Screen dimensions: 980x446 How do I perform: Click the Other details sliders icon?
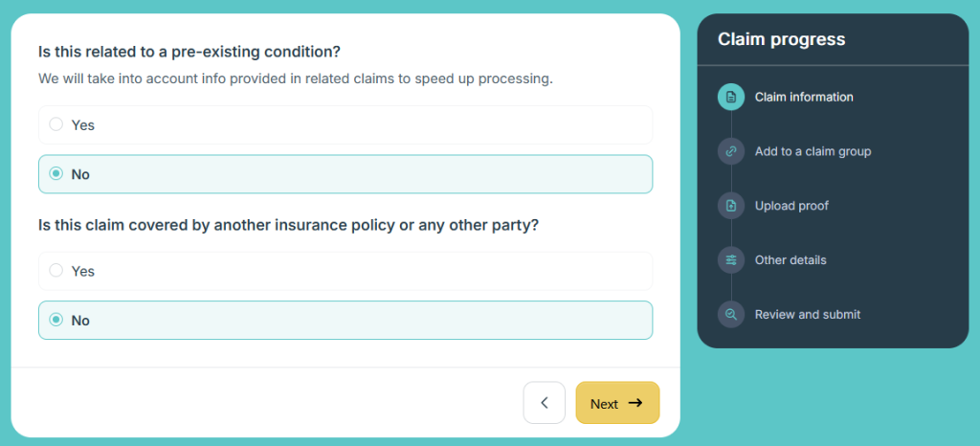(x=731, y=260)
